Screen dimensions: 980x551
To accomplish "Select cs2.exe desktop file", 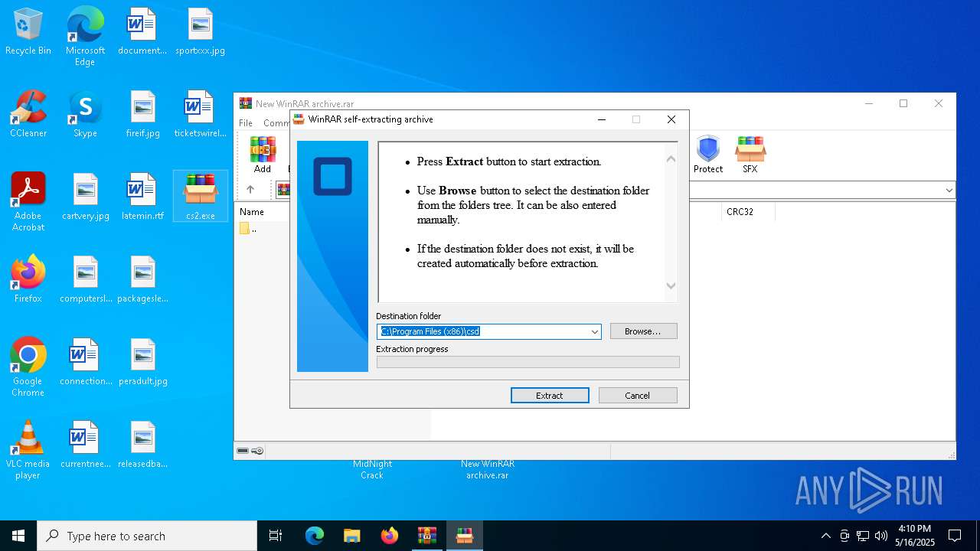I will pos(201,197).
